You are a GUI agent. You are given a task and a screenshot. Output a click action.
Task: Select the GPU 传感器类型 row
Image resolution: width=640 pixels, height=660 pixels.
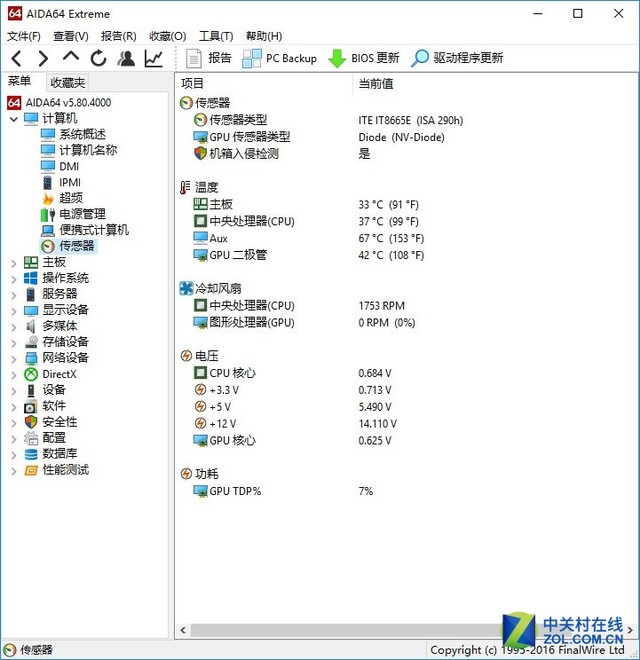(x=319, y=137)
